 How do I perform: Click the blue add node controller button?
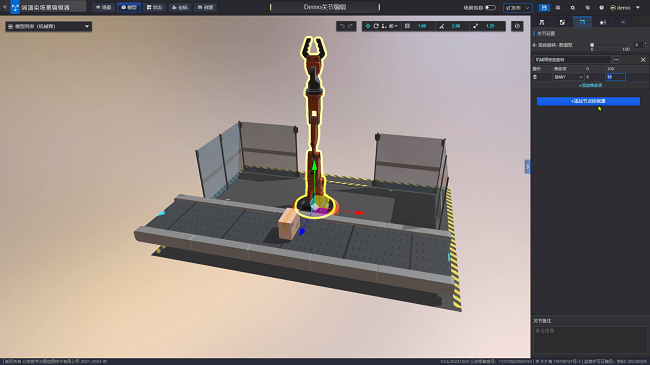(x=588, y=101)
